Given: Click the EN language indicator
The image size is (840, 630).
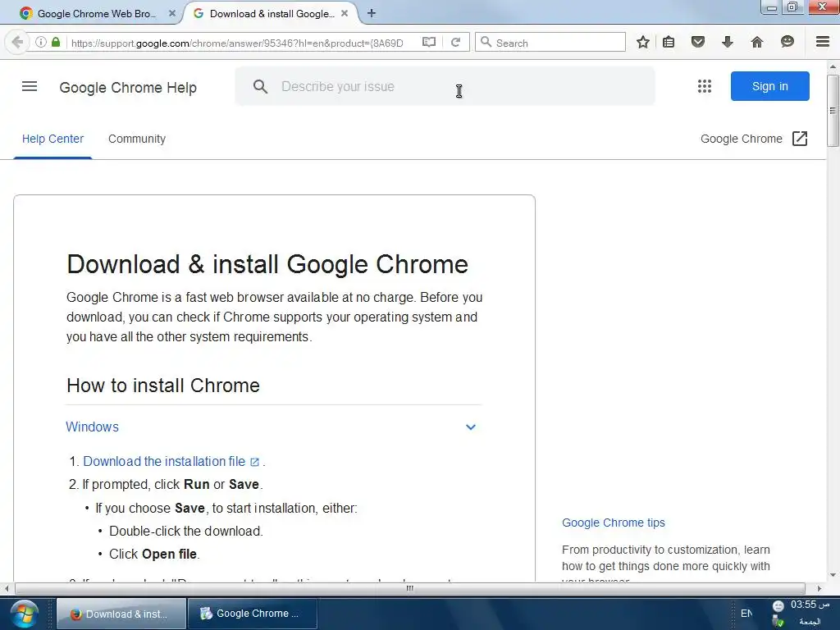Looking at the screenshot, I should [746, 614].
